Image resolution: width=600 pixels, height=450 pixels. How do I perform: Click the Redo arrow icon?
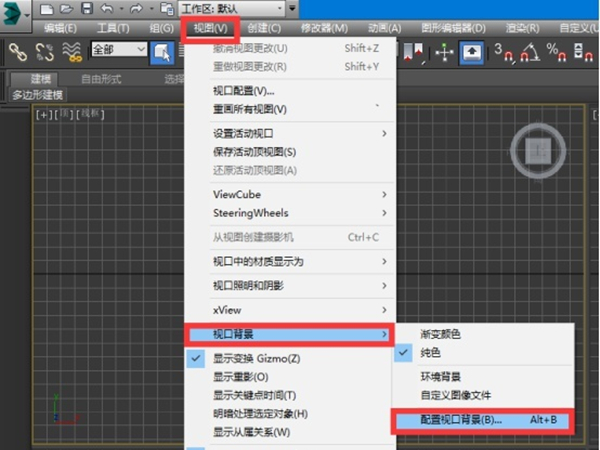(137, 8)
